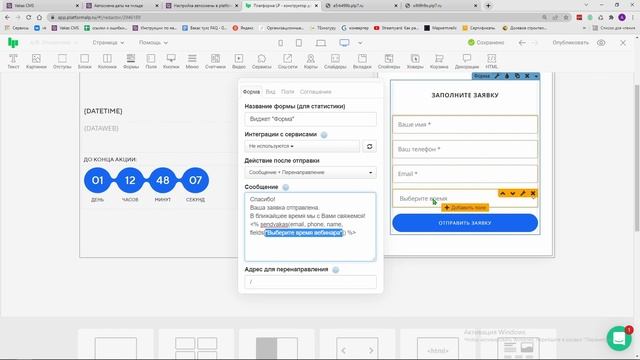
Task: Click the orange Добавить поле button
Action: (x=465, y=208)
